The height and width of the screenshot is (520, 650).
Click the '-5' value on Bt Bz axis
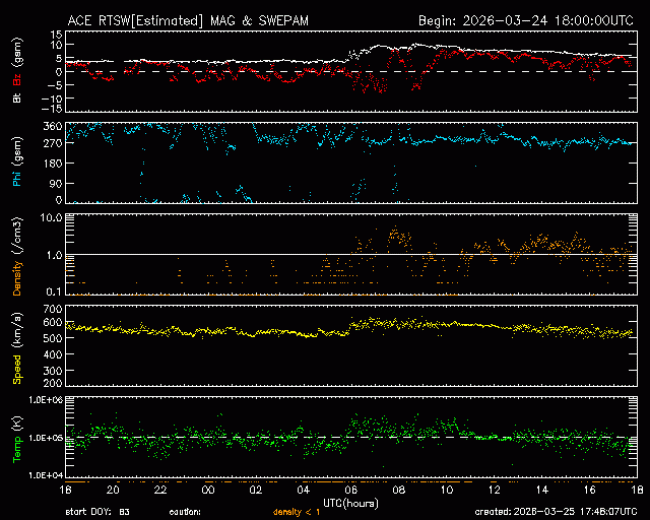[x=55, y=85]
